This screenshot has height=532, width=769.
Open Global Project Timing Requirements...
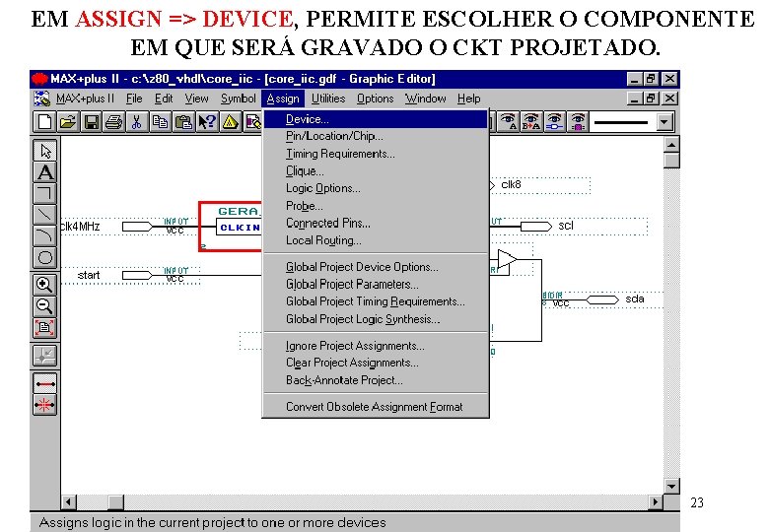pos(376,301)
